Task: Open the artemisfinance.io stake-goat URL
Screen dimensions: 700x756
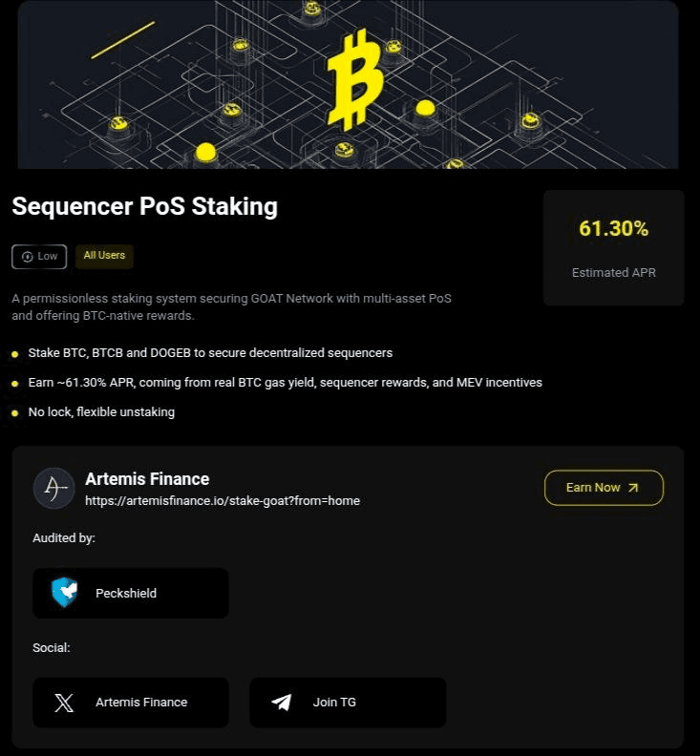Action: tap(223, 500)
